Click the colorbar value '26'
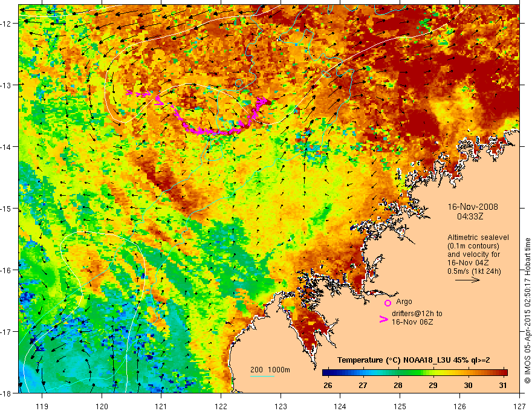 pos(328,386)
